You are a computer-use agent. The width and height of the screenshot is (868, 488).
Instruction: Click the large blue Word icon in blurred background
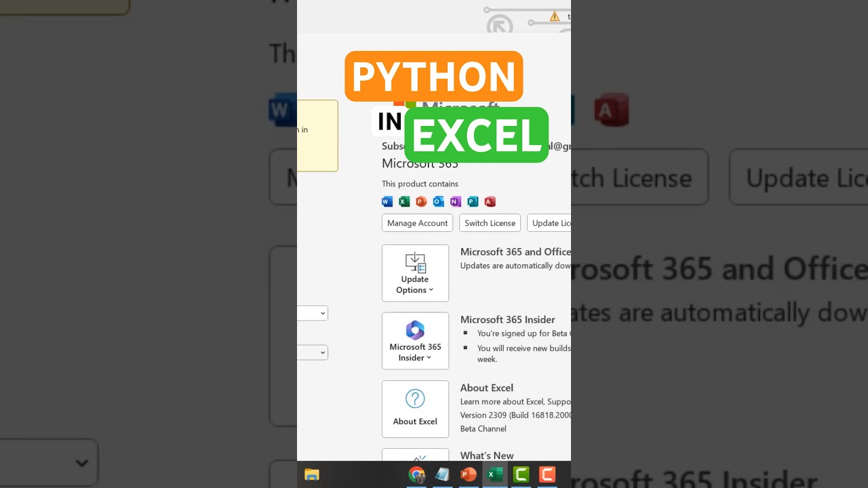(283, 110)
